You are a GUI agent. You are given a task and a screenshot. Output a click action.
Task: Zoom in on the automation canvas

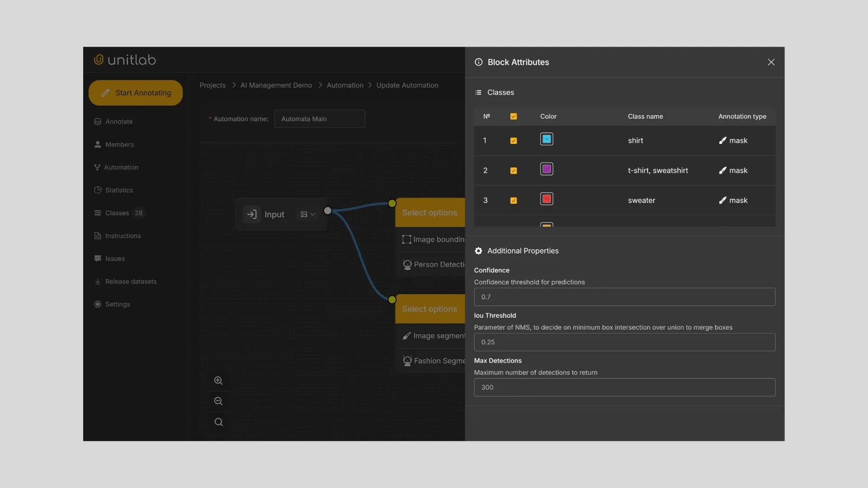[x=218, y=380]
